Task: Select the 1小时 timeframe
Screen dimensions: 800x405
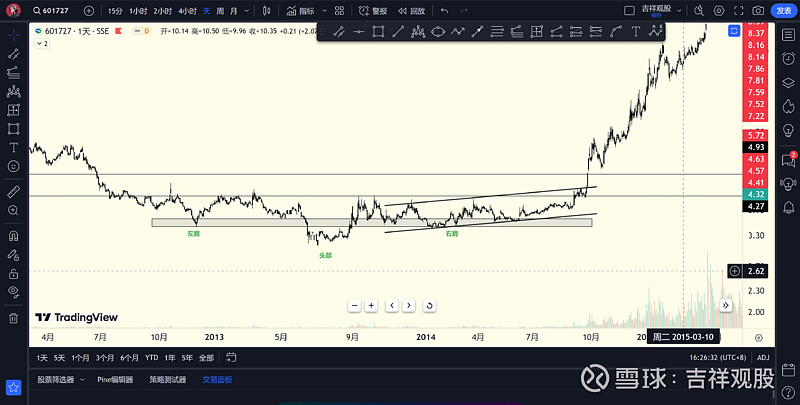Action: tap(137, 11)
